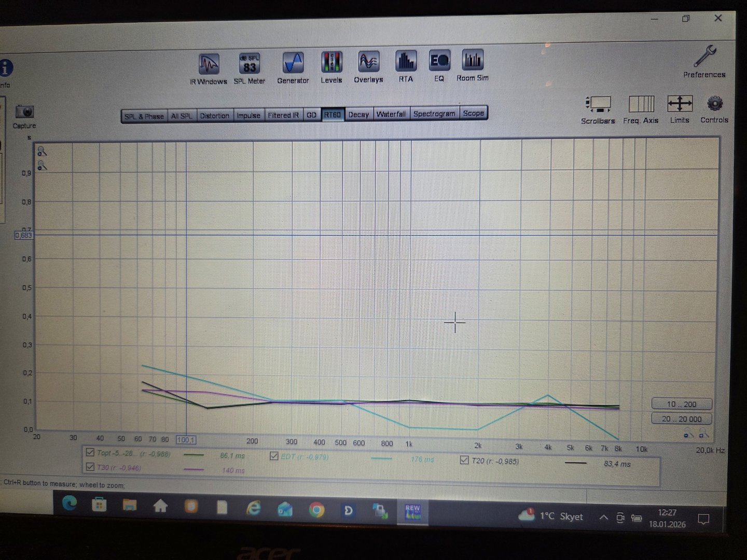The width and height of the screenshot is (747, 560).
Task: Open the weather widget showing 1°C Skyet
Action: pos(551,515)
